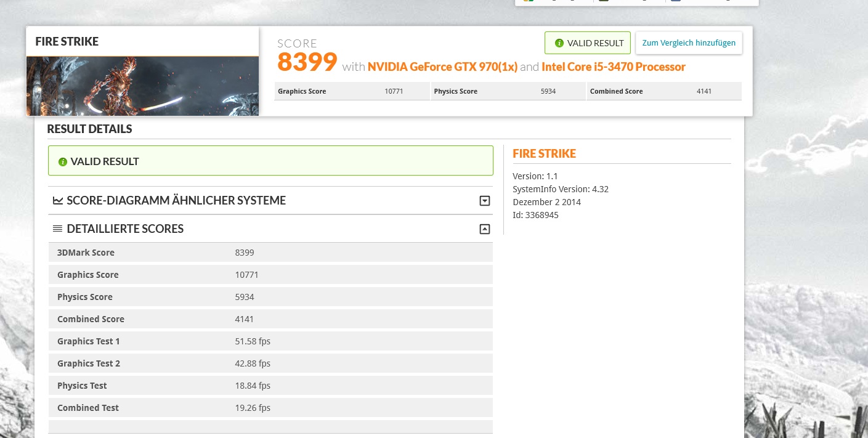The height and width of the screenshot is (438, 868).
Task: Click the Combined Test row label
Action: point(88,408)
